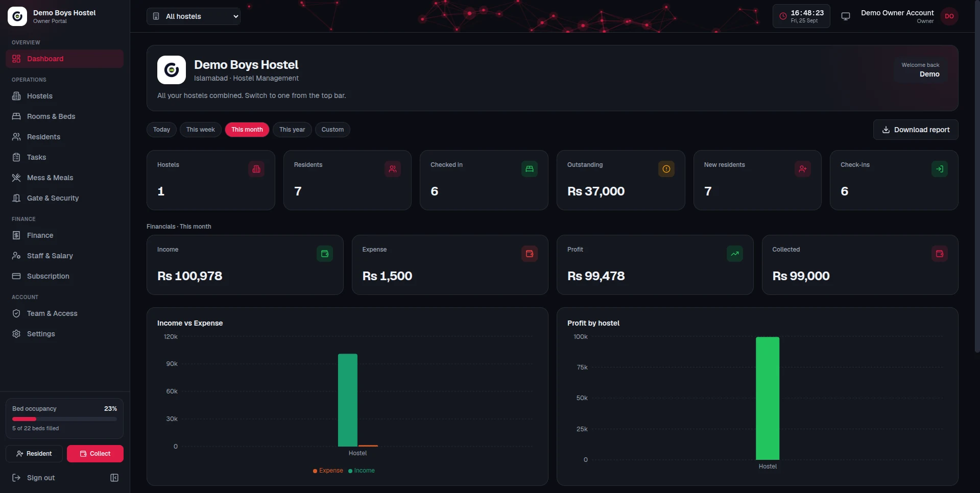Select the Custom date range filter
Screen dimensions: 980x493
click(x=332, y=130)
